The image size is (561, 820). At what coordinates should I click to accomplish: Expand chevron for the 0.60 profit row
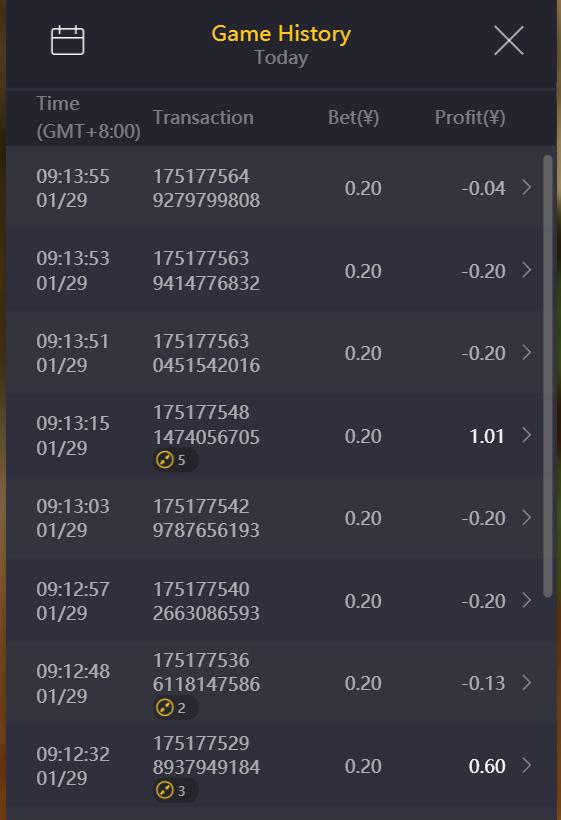coord(527,766)
